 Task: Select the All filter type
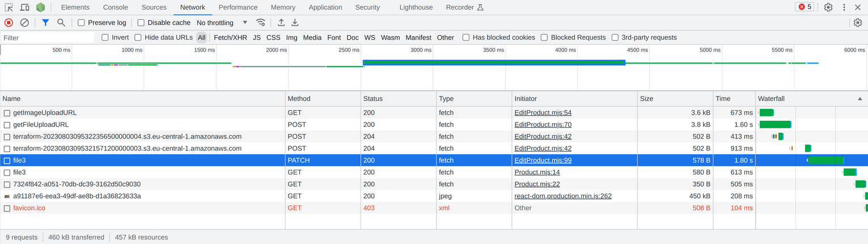tap(202, 37)
